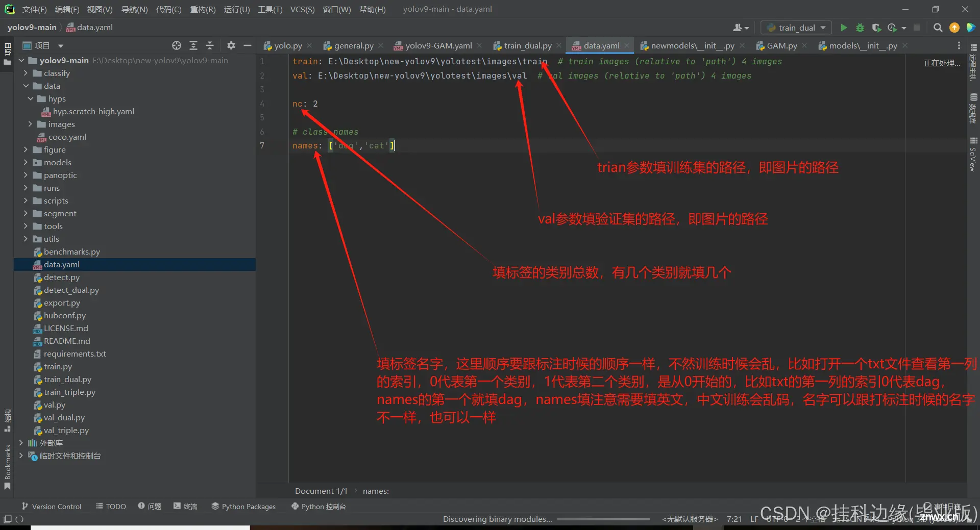Run the train_dual configuration
The height and width of the screenshot is (530, 980).
pyautogui.click(x=844, y=28)
